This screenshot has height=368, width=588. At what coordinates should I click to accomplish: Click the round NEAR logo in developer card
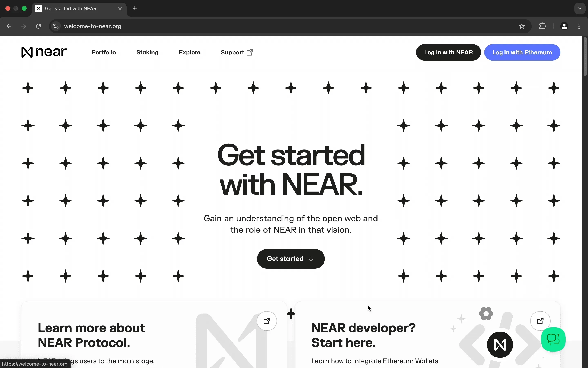[x=500, y=345]
